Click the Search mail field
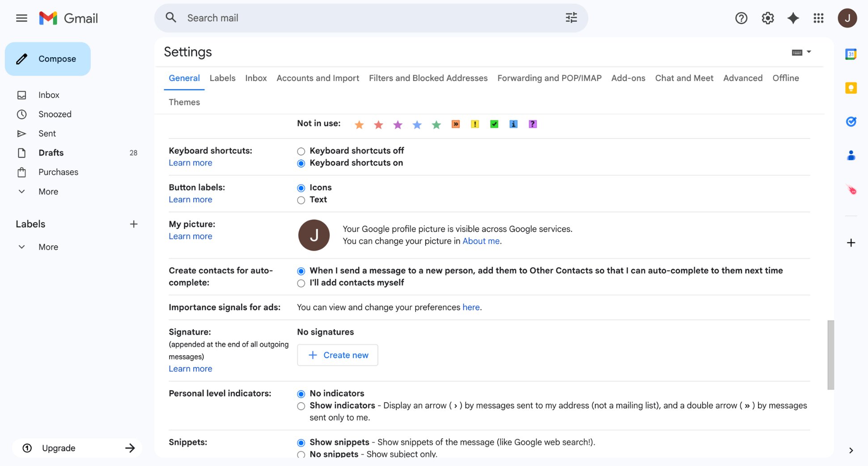 (371, 18)
